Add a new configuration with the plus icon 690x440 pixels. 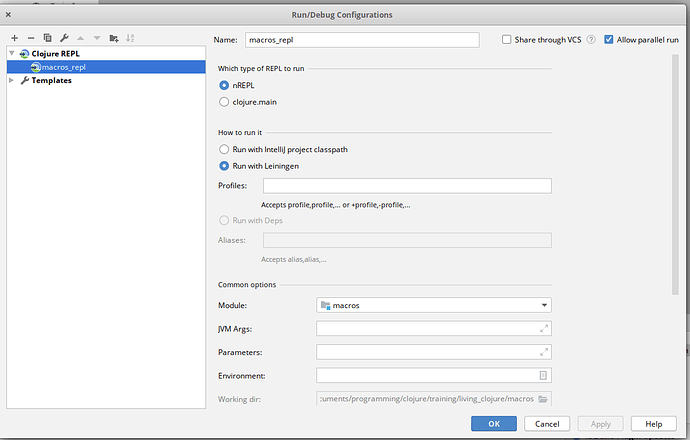click(x=15, y=38)
